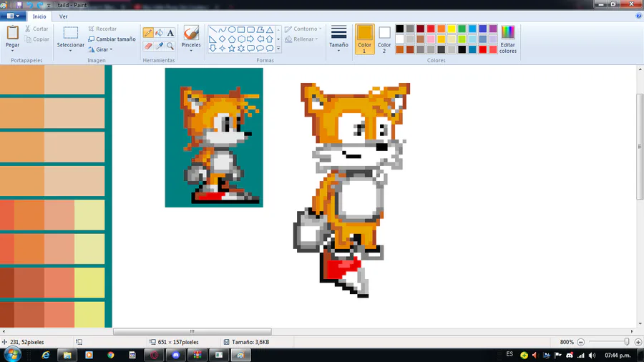Image resolution: width=644 pixels, height=362 pixels.
Task: Choose the Rounded rectangular callout shape
Action: pos(250,49)
